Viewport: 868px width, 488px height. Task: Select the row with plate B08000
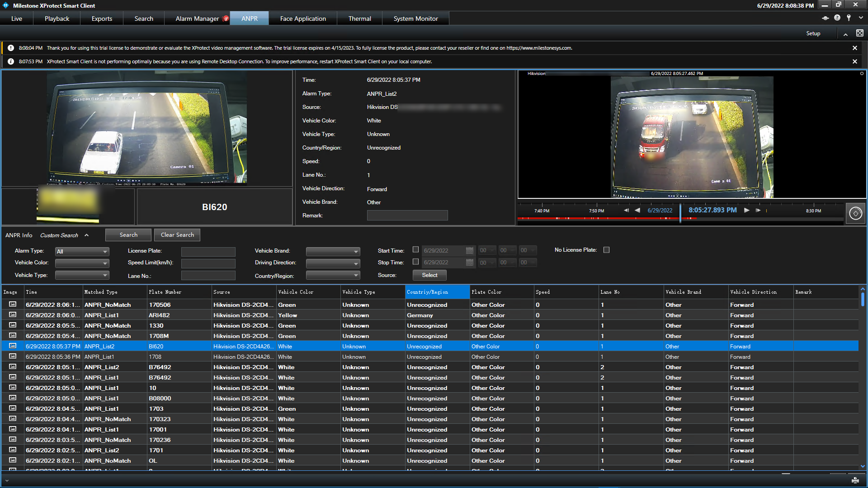click(429, 398)
